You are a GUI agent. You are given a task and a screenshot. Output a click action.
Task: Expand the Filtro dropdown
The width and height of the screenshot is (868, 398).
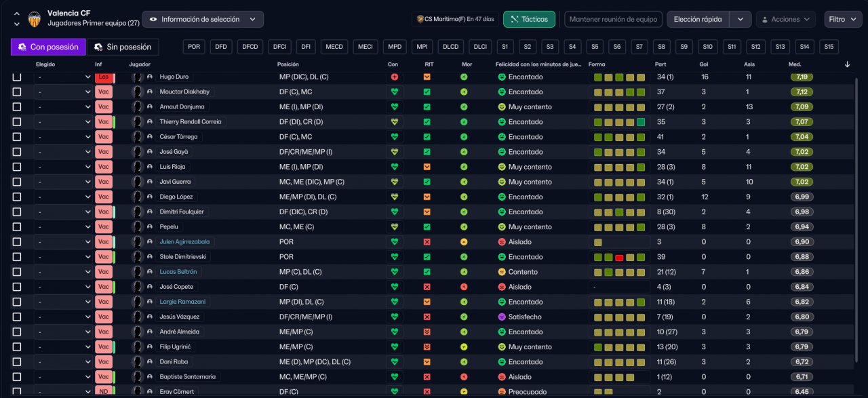click(843, 20)
